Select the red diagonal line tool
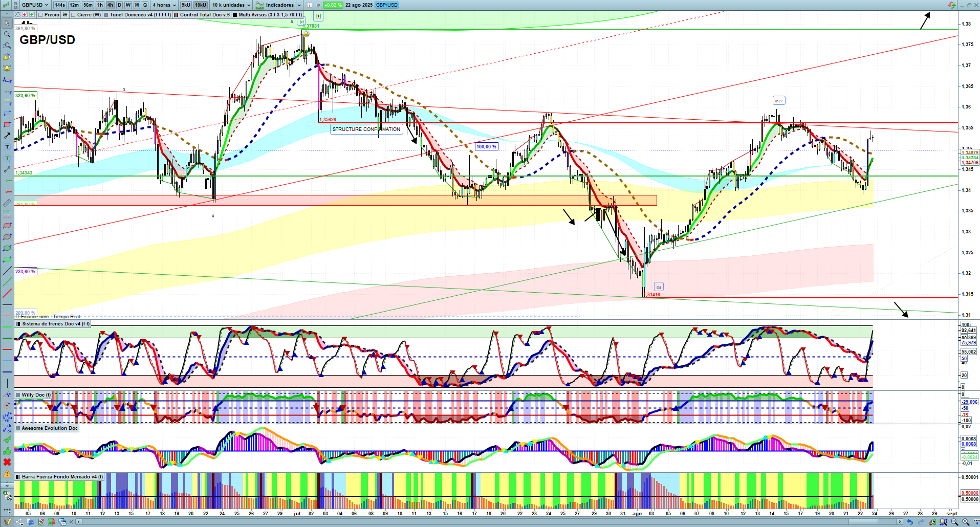 tap(7, 293)
